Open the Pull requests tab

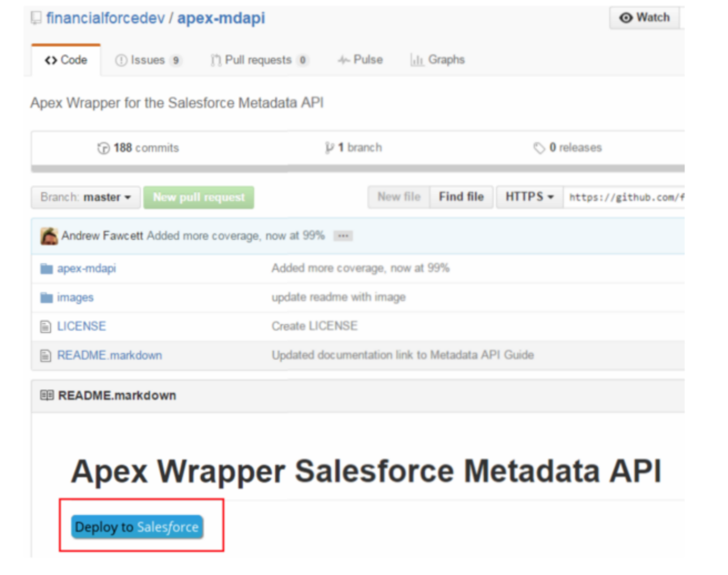pyautogui.click(x=258, y=60)
